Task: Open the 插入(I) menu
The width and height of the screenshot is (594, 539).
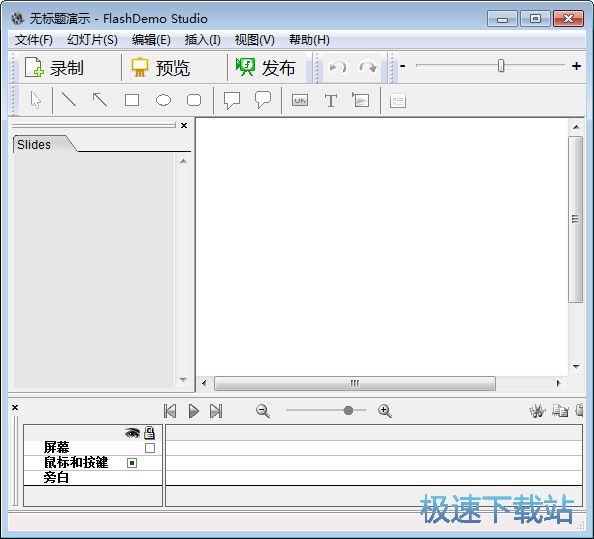Action: click(x=203, y=40)
